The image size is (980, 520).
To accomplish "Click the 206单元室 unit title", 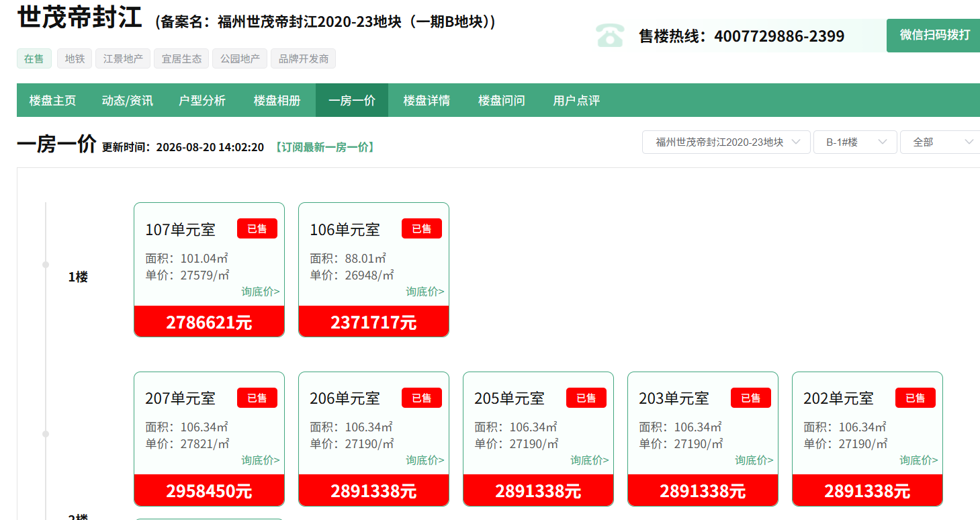I will tap(345, 398).
